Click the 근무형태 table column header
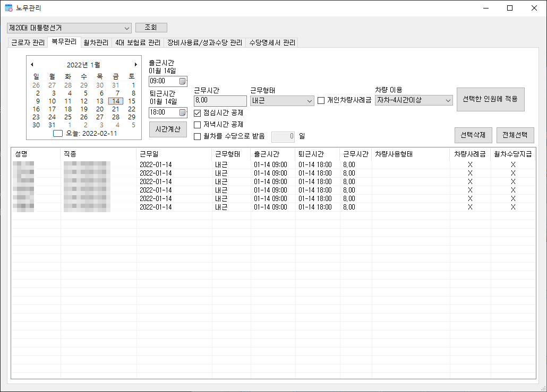Image resolution: width=547 pixels, height=392 pixels. pyautogui.click(x=232, y=154)
